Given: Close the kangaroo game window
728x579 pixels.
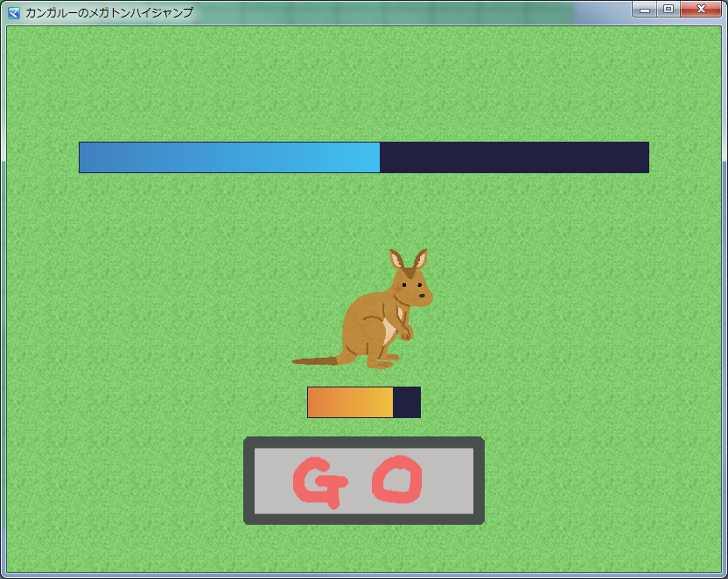Looking at the screenshot, I should [701, 10].
